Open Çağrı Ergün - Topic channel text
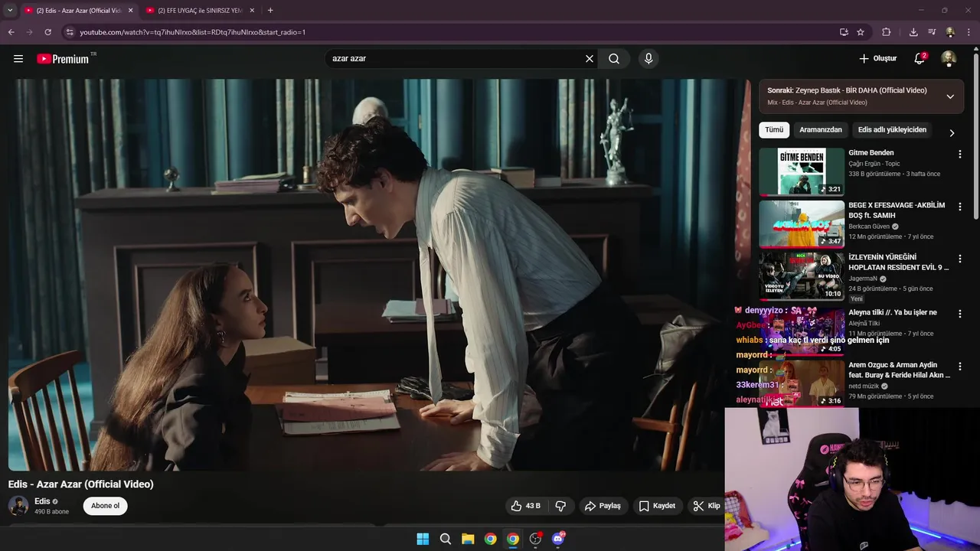 point(874,164)
